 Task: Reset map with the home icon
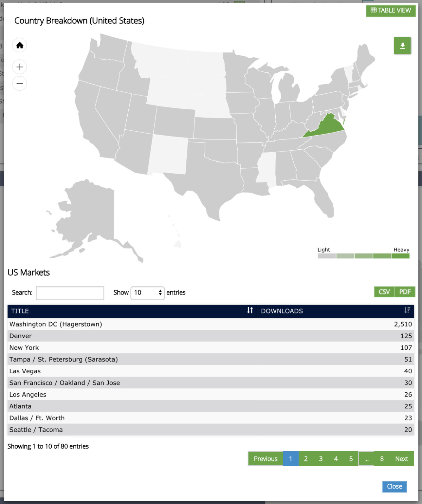[20, 45]
